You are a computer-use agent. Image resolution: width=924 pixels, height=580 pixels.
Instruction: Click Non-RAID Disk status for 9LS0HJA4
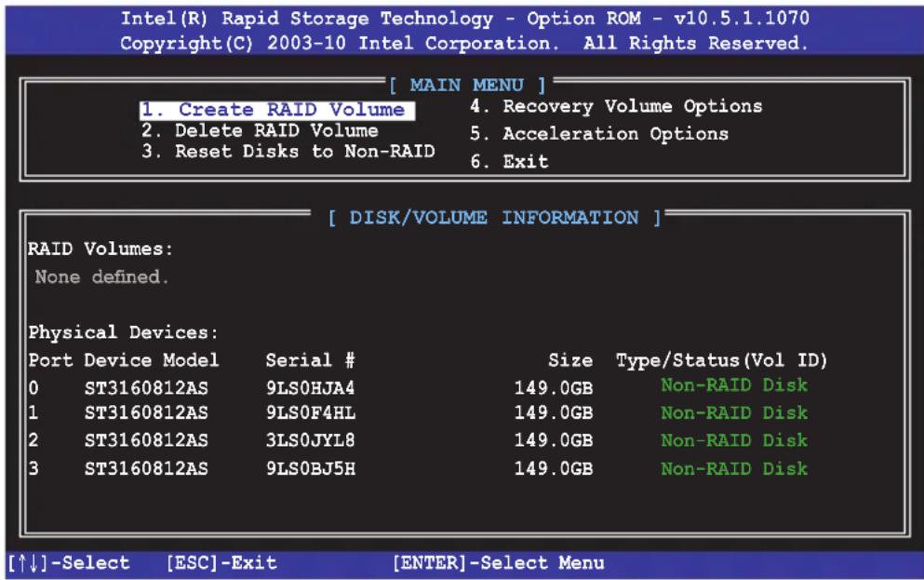(734, 385)
